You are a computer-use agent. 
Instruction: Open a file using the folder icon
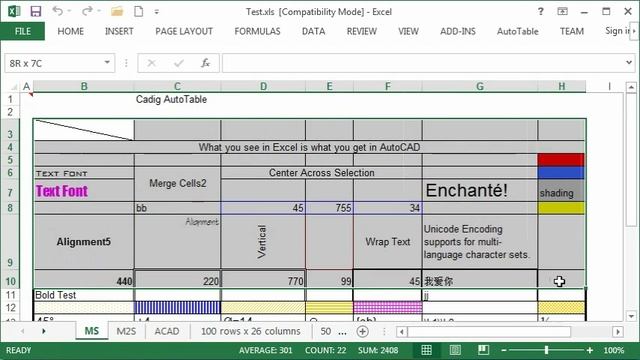tap(117, 11)
